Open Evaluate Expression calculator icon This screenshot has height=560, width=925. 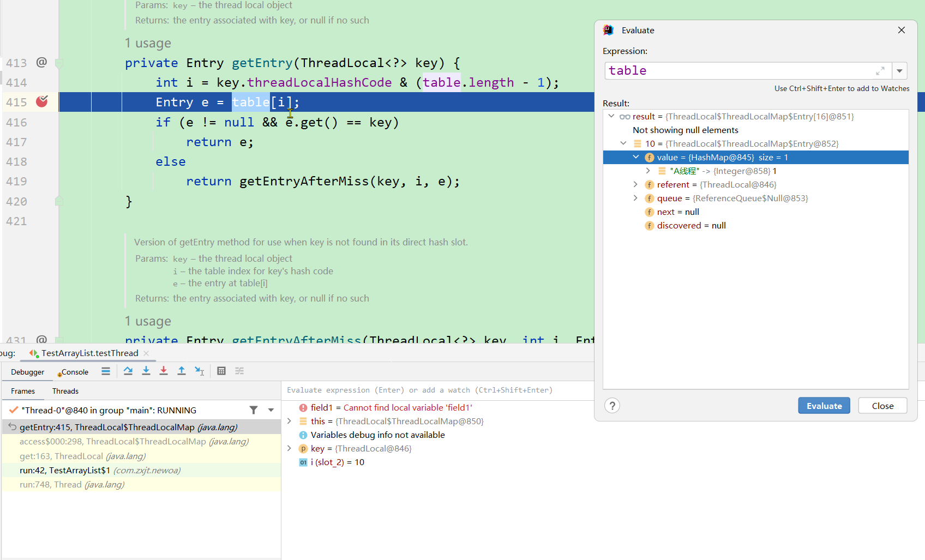click(x=221, y=371)
